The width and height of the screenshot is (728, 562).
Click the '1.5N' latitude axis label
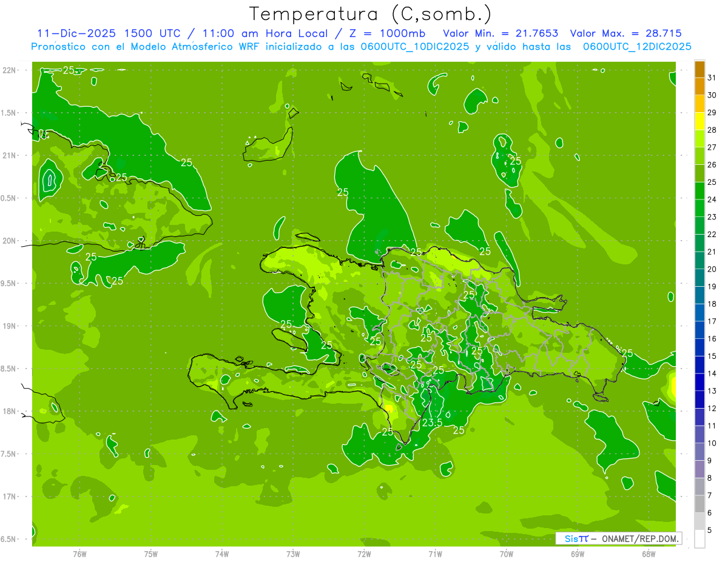click(10, 113)
